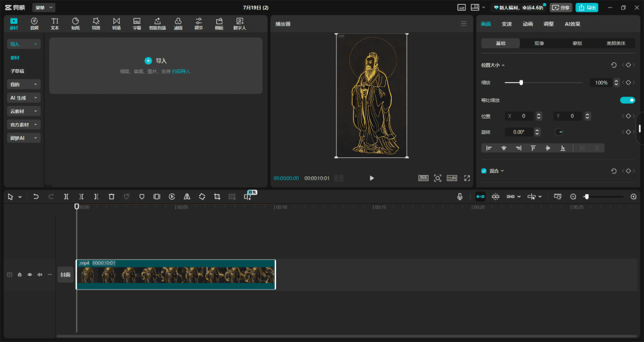
Task: Open selection tool mode dropdown arrow
Action: 20,197
